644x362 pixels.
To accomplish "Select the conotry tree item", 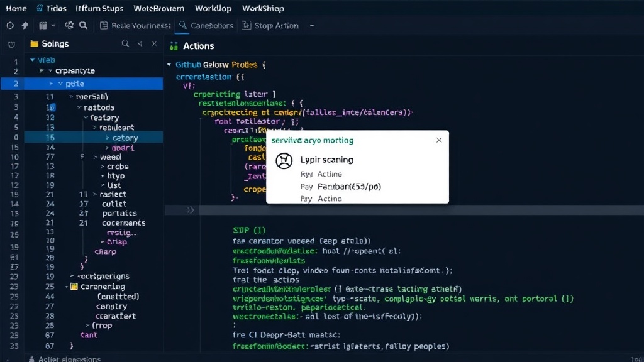I will click(111, 306).
